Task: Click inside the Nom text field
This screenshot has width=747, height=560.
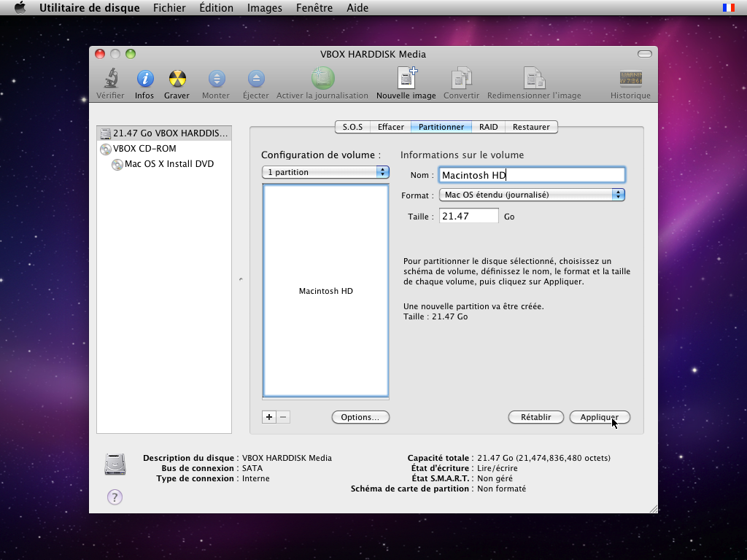Action: click(532, 175)
